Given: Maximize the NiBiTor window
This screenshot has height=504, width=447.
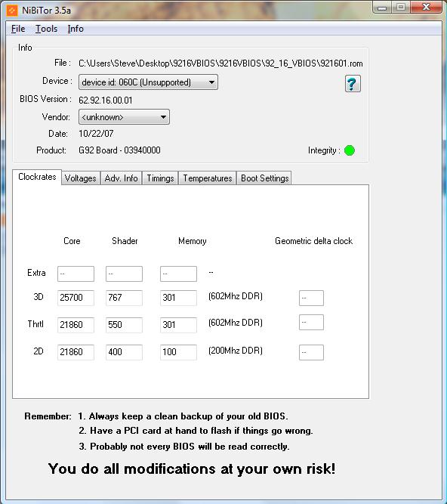Looking at the screenshot, I should point(400,8).
